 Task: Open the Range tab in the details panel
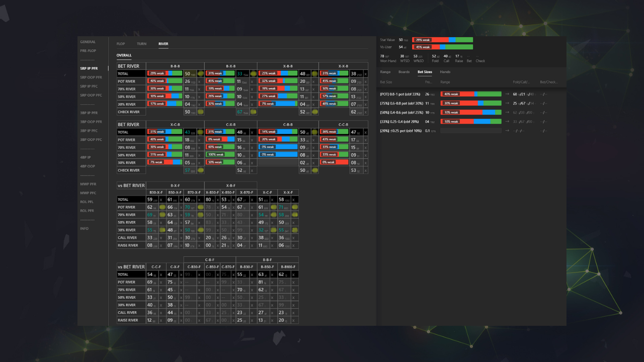coord(385,72)
